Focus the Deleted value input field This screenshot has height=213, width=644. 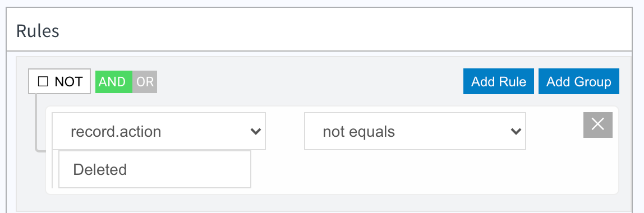(x=155, y=169)
